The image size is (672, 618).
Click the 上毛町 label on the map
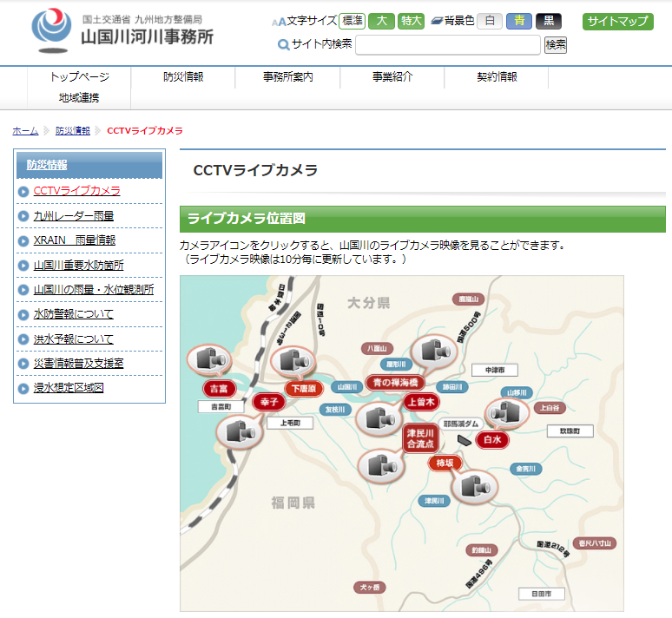pyautogui.click(x=290, y=423)
